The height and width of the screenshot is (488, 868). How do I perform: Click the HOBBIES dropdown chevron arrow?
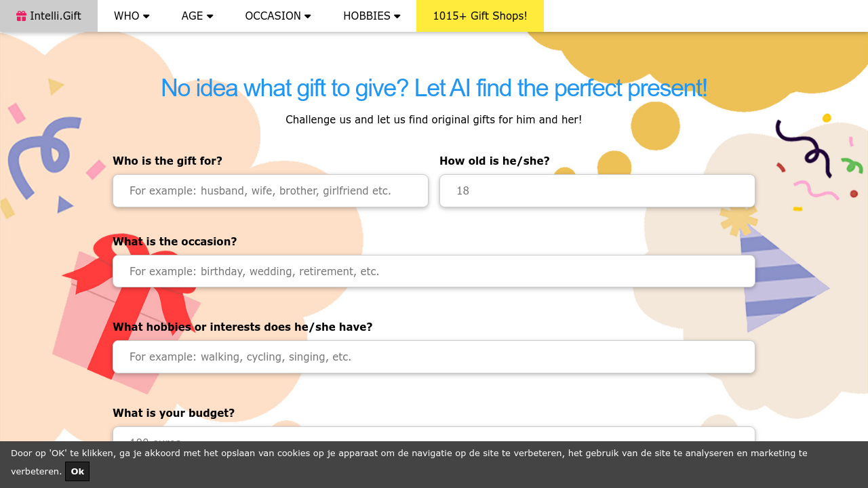(x=397, y=16)
